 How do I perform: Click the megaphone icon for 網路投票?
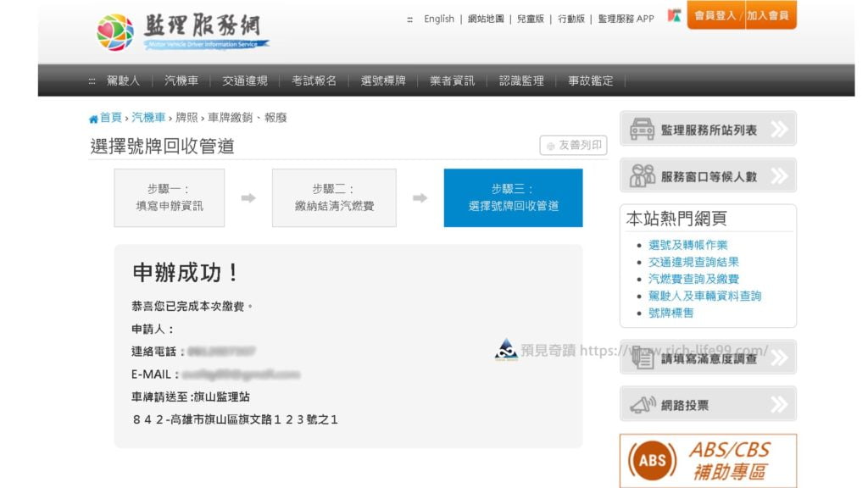click(x=643, y=405)
